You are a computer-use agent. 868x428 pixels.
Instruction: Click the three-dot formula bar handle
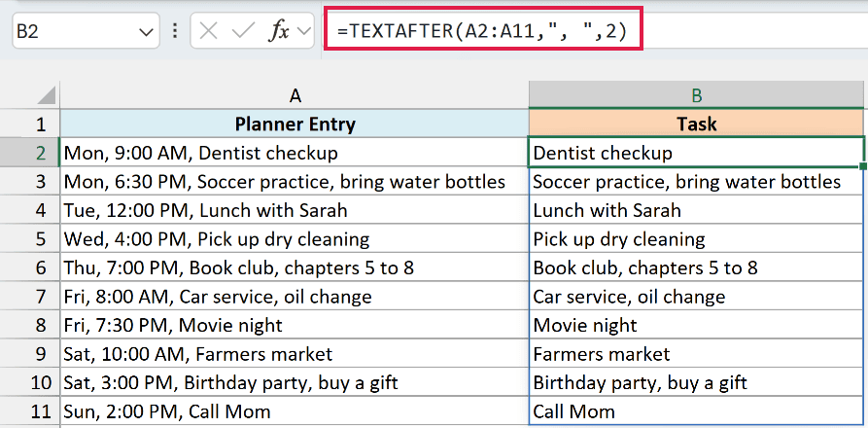pyautogui.click(x=175, y=31)
